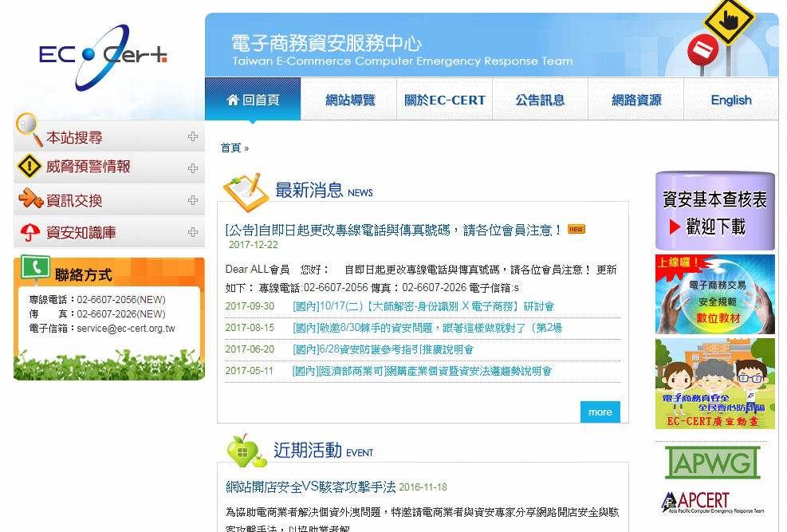Click the date 2017-09-30

point(250,306)
